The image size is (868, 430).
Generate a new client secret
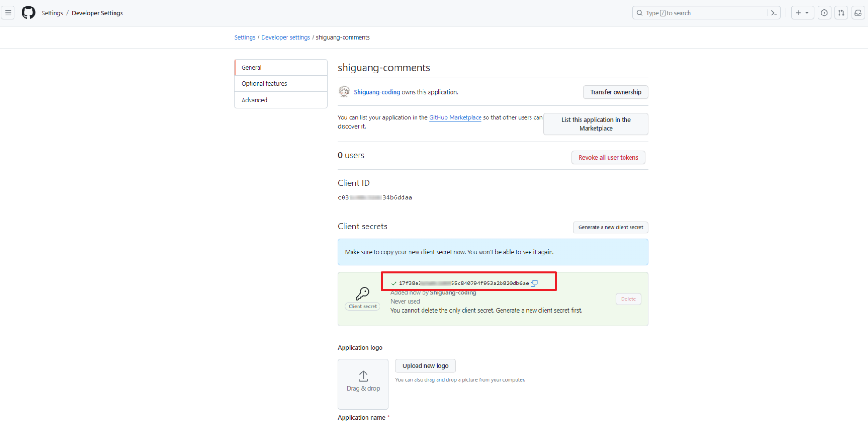click(610, 227)
